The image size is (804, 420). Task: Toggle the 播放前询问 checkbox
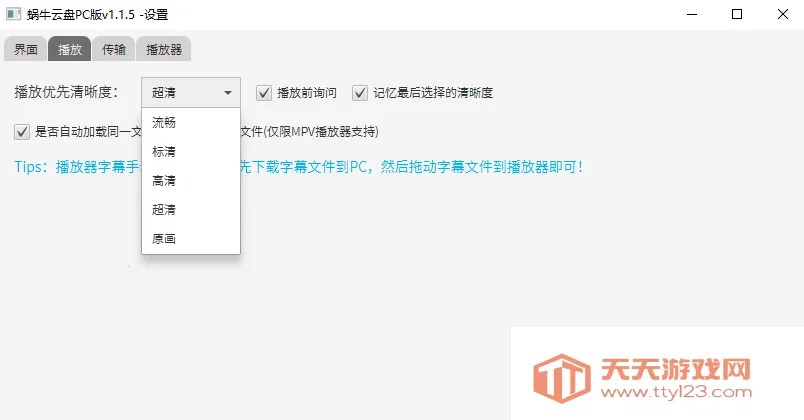tap(264, 93)
